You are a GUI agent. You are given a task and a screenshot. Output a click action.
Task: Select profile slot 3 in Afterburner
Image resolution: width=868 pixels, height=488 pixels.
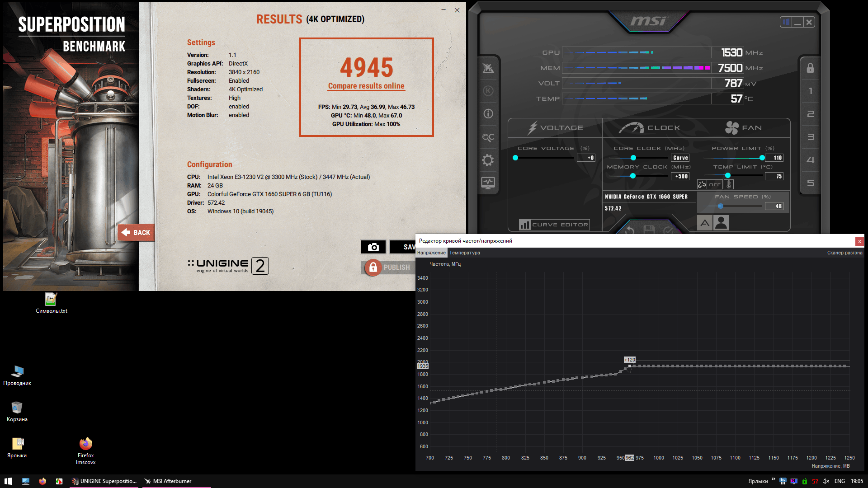click(810, 137)
